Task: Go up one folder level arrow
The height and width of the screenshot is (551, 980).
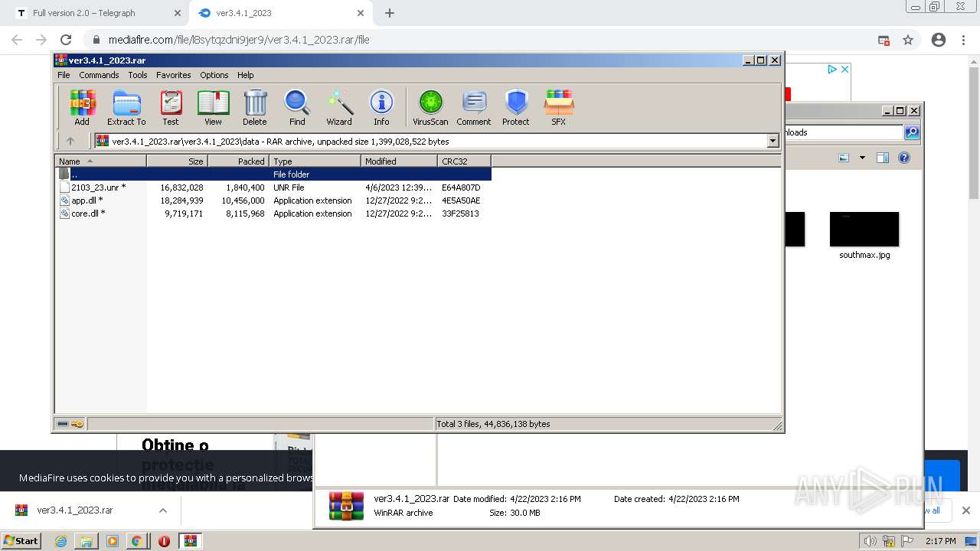Action: [x=70, y=141]
